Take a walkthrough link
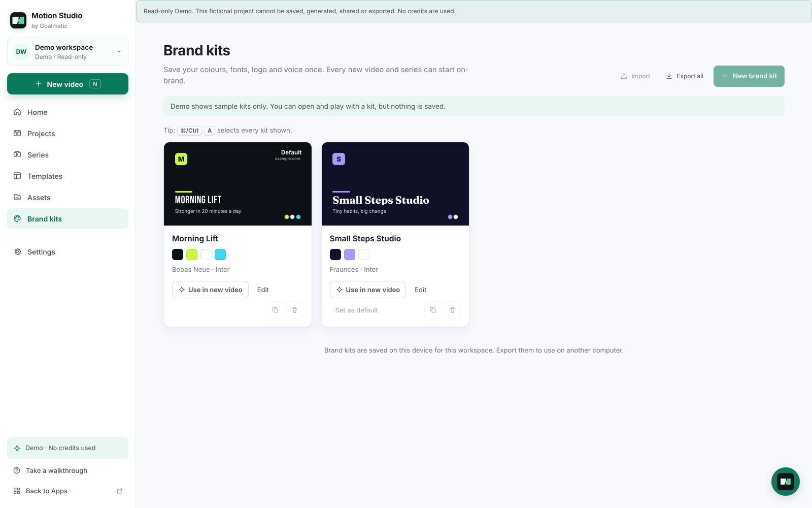This screenshot has width=812, height=508. pos(67,470)
